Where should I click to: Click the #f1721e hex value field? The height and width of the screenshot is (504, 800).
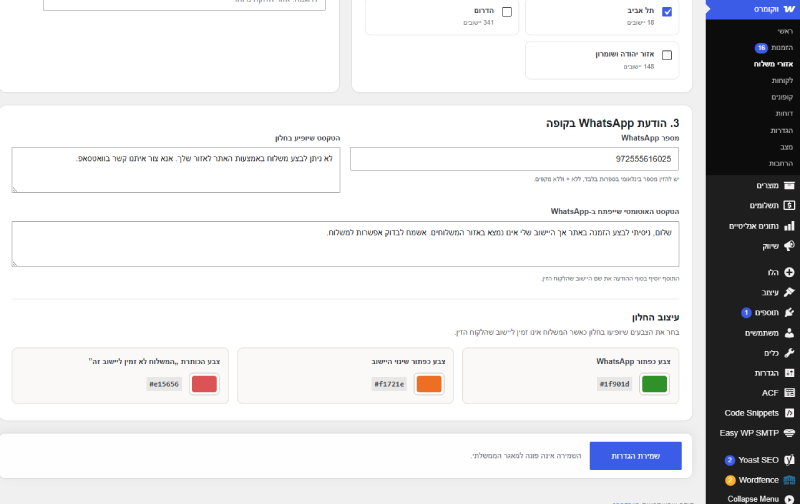(x=389, y=384)
